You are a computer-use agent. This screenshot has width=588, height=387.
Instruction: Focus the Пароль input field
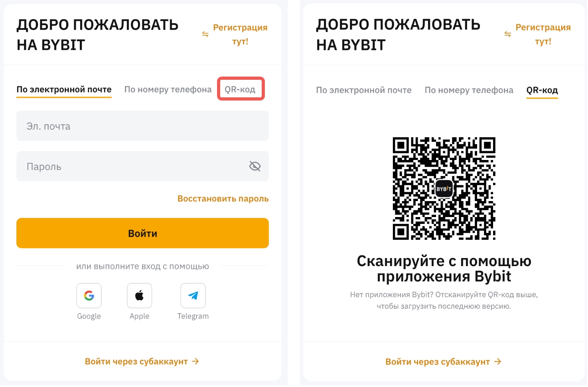142,166
